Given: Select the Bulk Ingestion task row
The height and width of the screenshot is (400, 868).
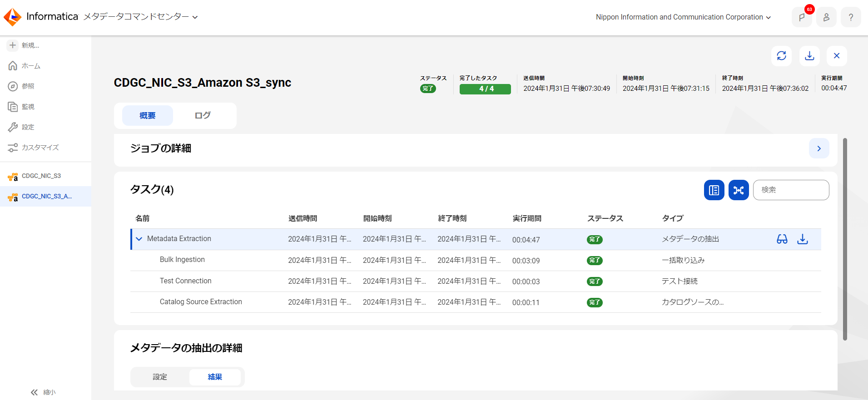Looking at the screenshot, I should coord(476,260).
